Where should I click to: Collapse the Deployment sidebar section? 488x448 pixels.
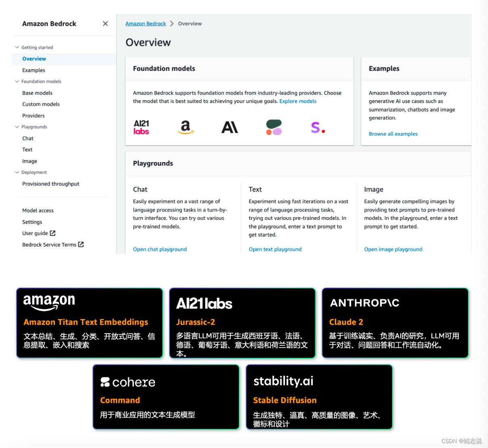[17, 172]
